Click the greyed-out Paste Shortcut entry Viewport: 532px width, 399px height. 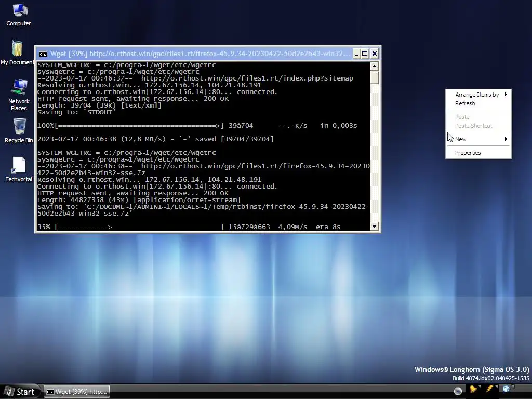tap(478, 126)
